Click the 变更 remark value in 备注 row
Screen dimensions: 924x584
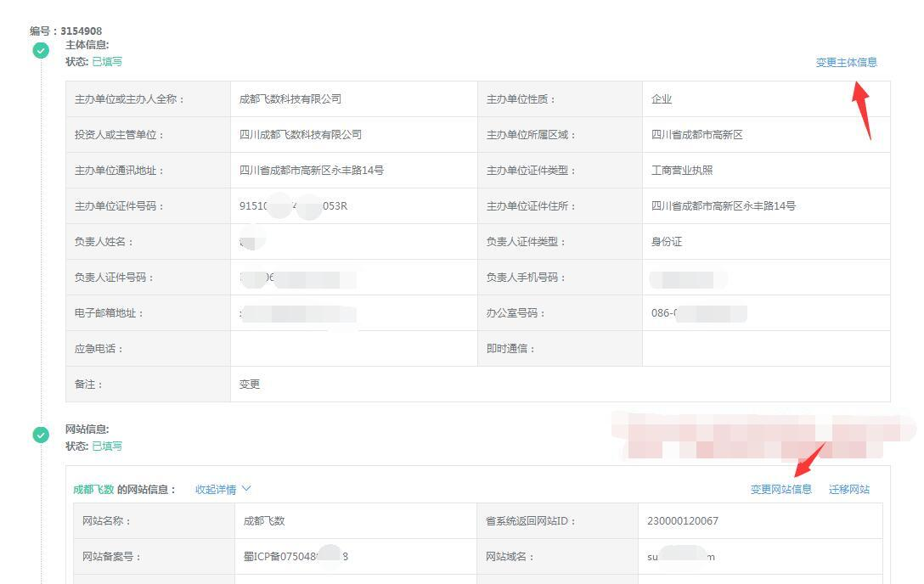coord(250,385)
